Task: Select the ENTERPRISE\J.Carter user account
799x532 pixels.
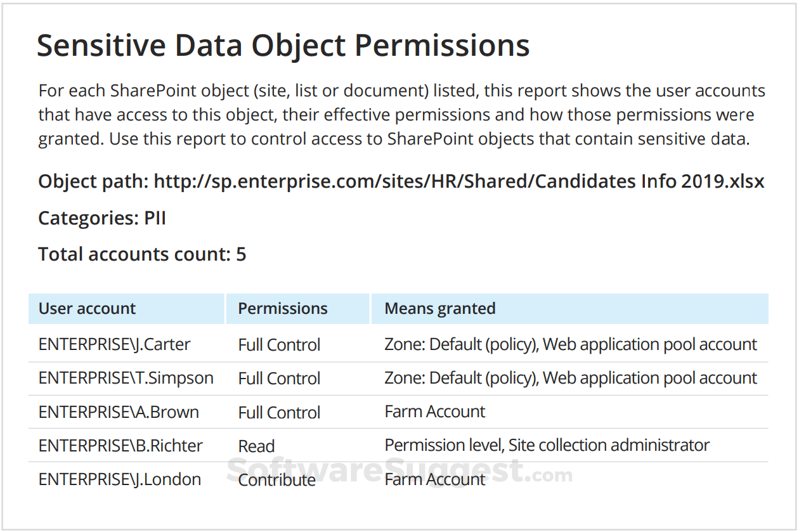Action: [x=114, y=344]
